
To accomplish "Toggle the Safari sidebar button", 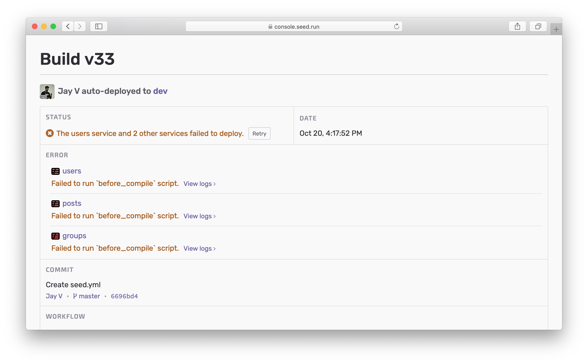I will (x=99, y=26).
